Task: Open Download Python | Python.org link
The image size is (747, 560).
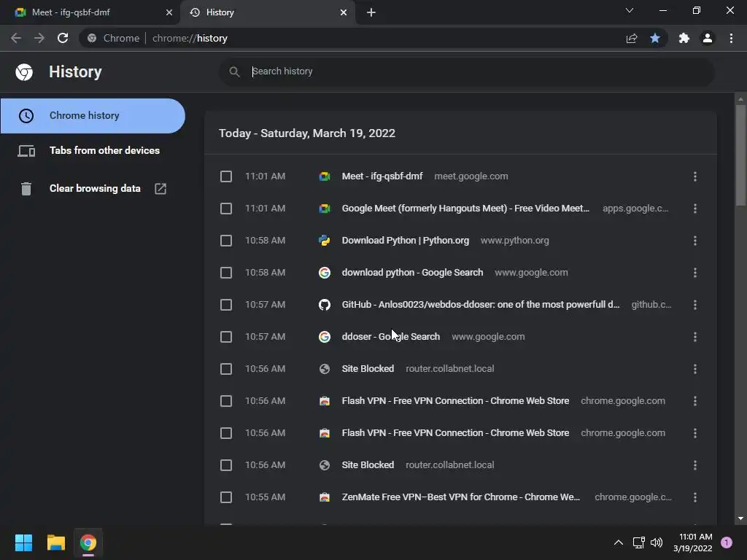Action: (406, 241)
